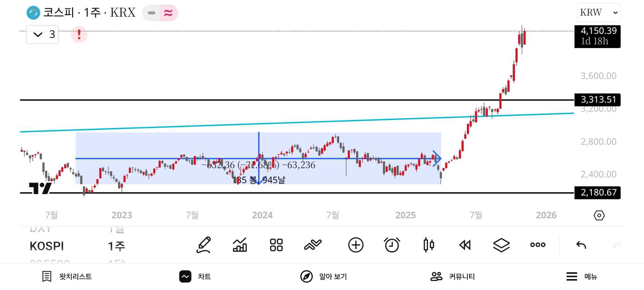Switch to the 커뮤니티 tab
Viewport: 644px width, 290px height.
452,276
